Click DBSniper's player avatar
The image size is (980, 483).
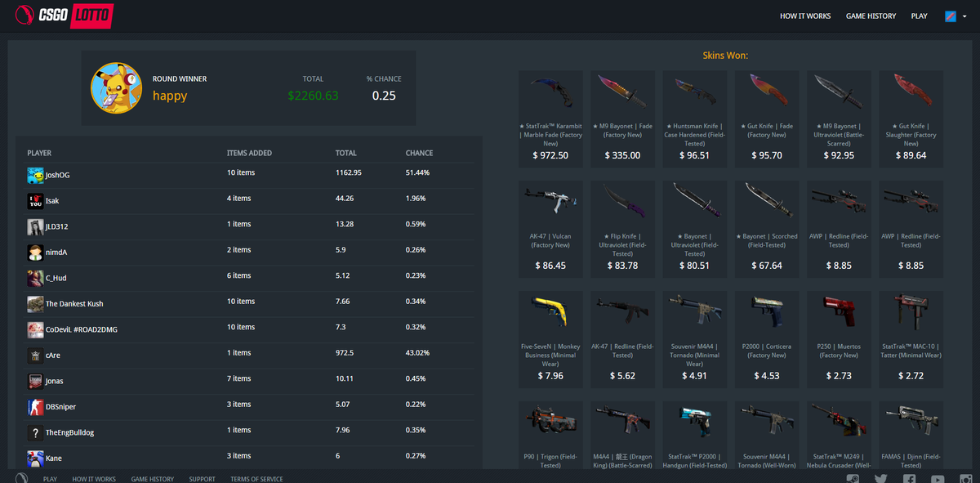tap(35, 407)
